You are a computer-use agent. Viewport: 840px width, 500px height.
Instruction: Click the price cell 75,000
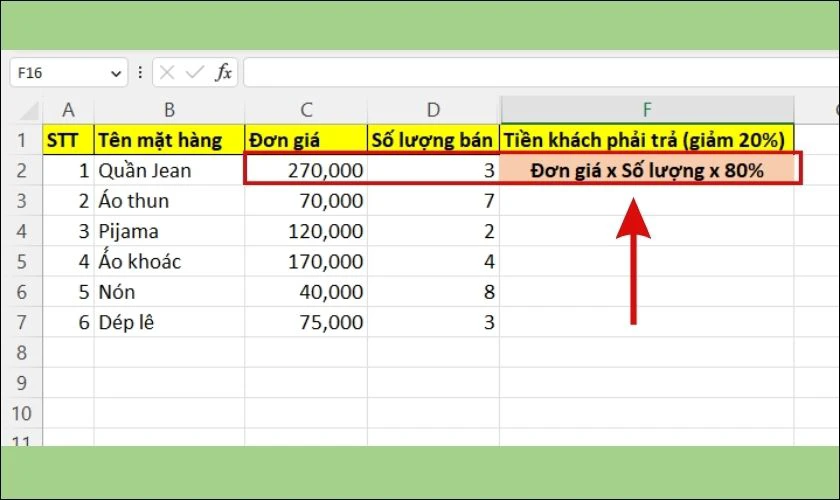(x=306, y=322)
